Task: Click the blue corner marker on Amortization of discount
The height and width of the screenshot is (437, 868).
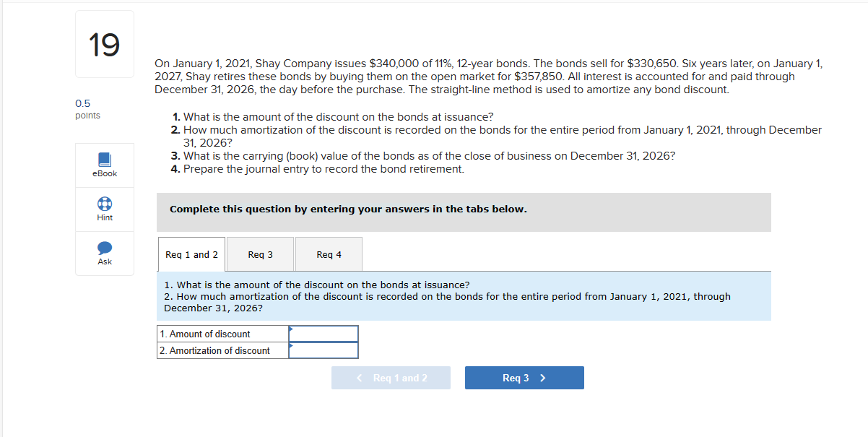Action: coord(291,346)
